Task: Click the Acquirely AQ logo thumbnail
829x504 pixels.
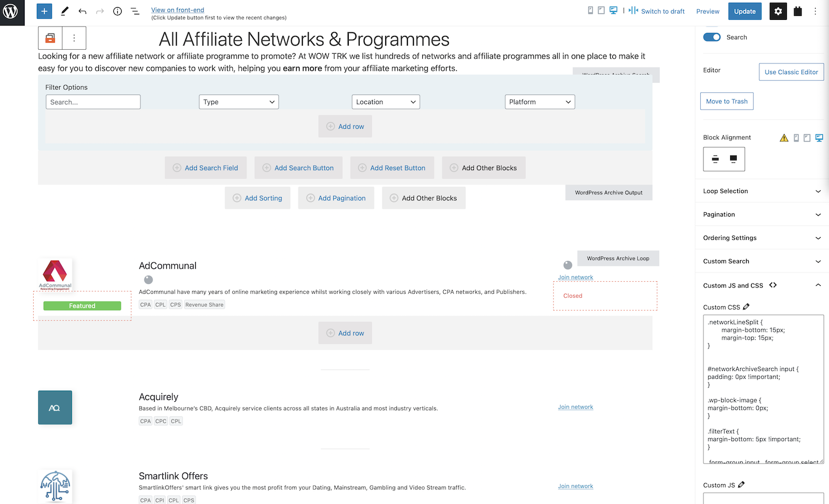Action: (55, 407)
